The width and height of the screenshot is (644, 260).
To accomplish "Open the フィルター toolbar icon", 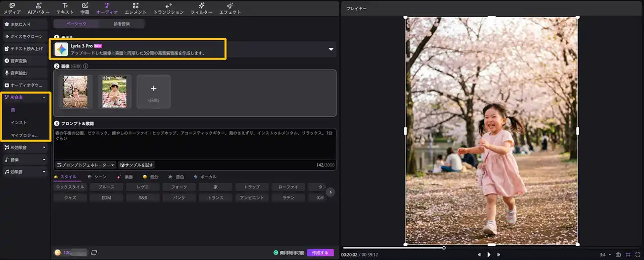I will tap(201, 6).
